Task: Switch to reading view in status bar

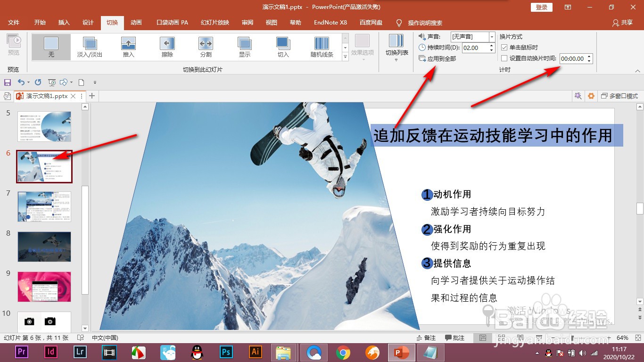Action: click(x=520, y=338)
